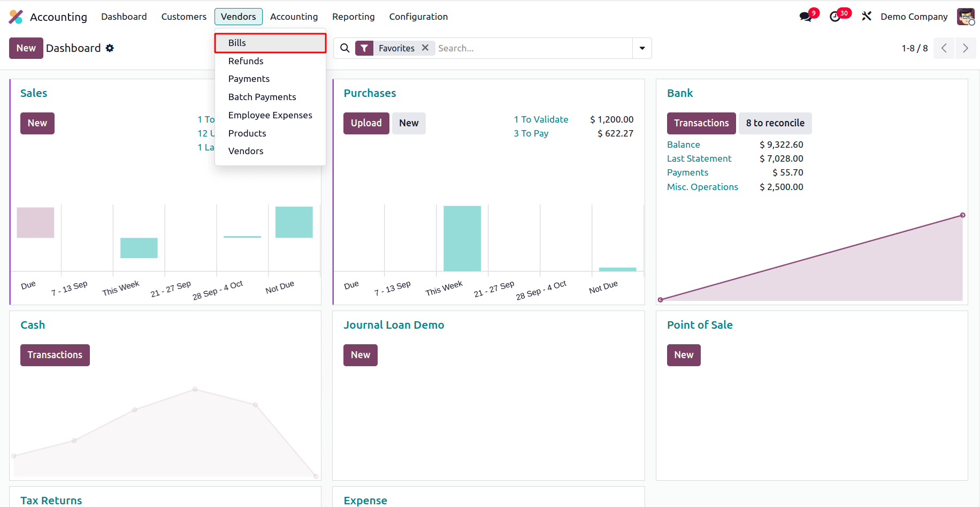Viewport: 980px width, 507px height.
Task: Select Employee Expenses in the Vendors menu
Action: [270, 115]
